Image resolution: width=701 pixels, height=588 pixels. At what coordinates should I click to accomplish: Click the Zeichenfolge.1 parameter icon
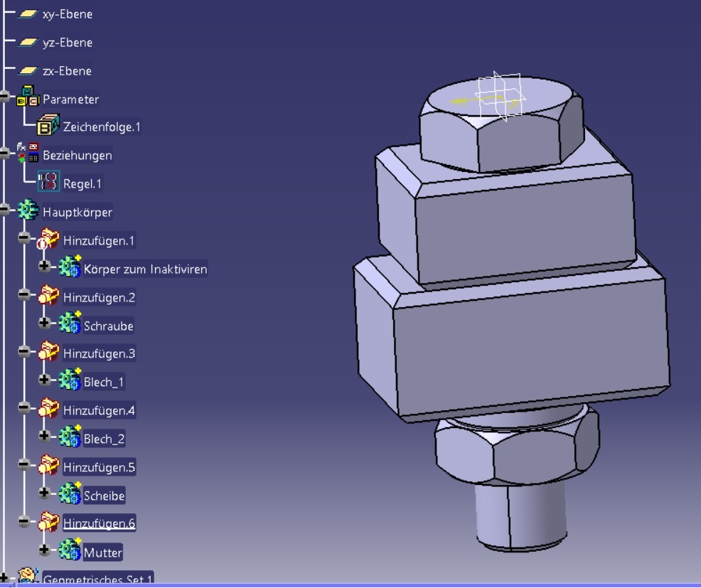pyautogui.click(x=48, y=125)
